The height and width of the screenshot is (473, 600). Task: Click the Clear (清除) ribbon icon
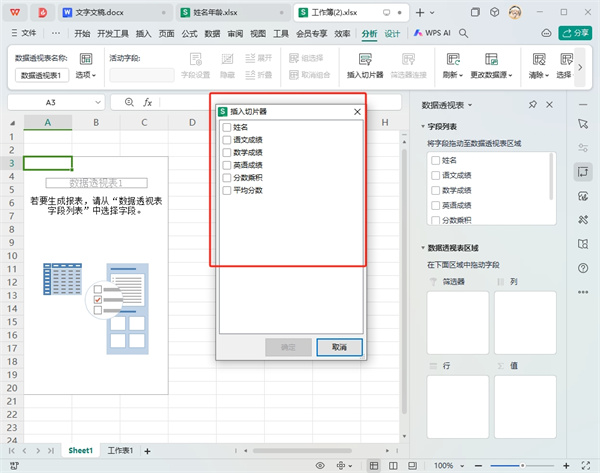[539, 59]
